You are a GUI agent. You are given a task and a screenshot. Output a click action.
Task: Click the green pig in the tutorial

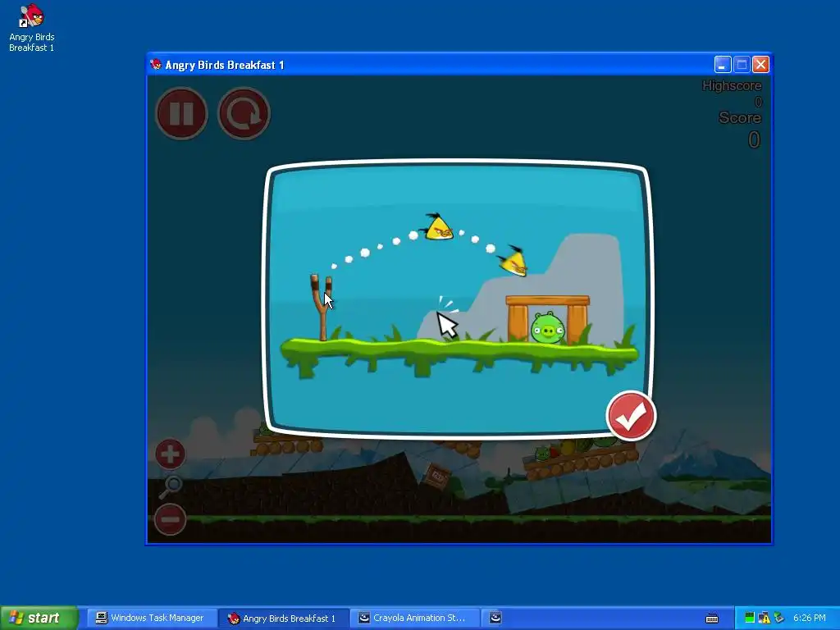[x=547, y=327]
